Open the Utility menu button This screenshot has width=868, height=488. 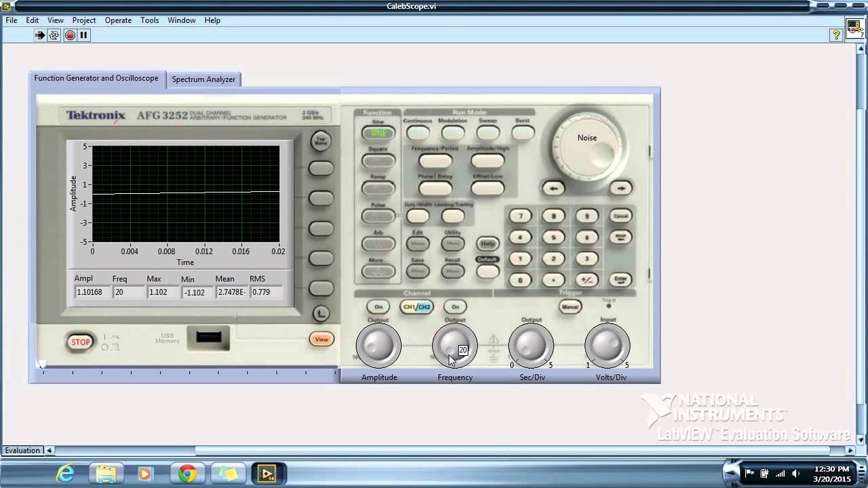pos(452,243)
